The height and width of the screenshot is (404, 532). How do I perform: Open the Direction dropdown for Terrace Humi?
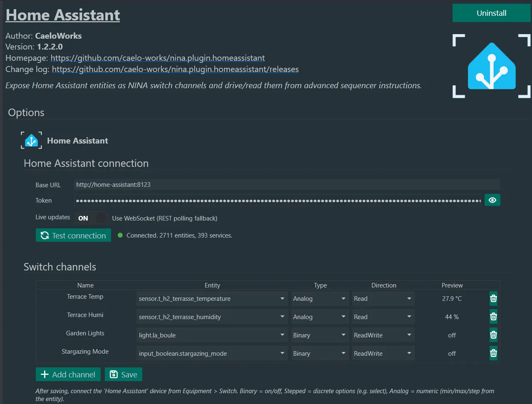(384, 317)
